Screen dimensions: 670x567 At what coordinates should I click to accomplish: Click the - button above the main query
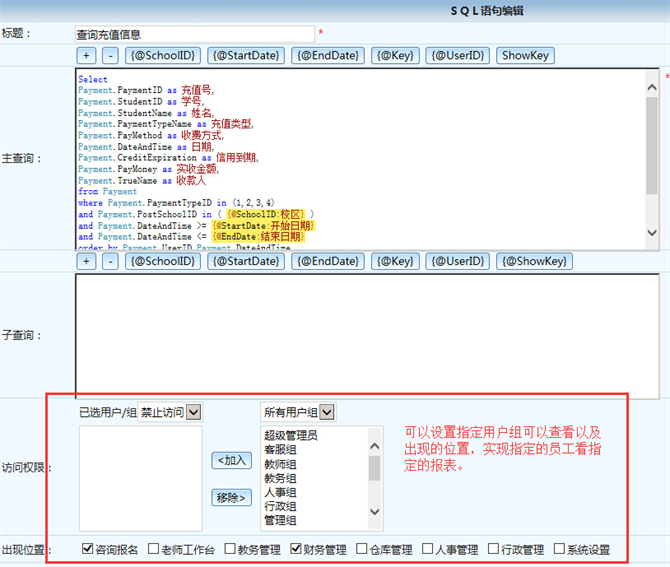tap(110, 56)
